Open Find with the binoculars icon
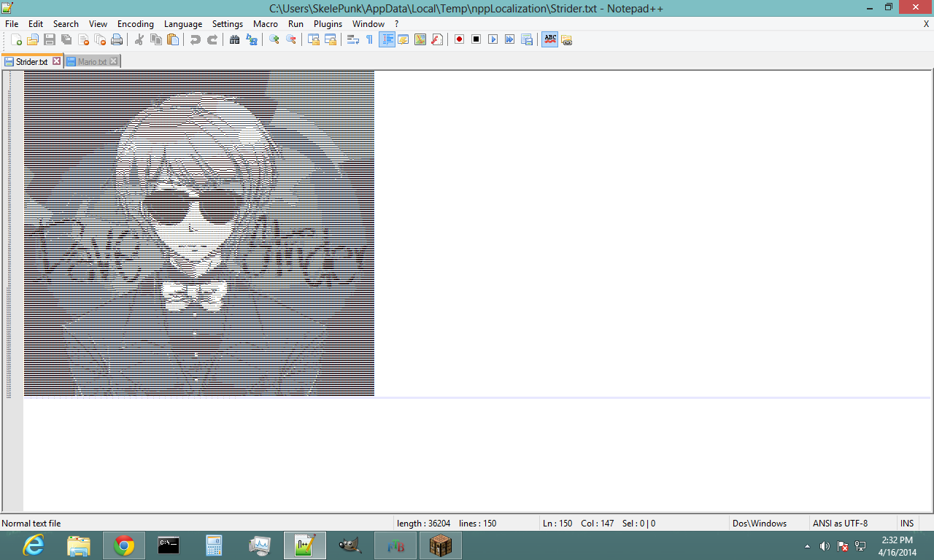This screenshot has height=560, width=934. (234, 39)
